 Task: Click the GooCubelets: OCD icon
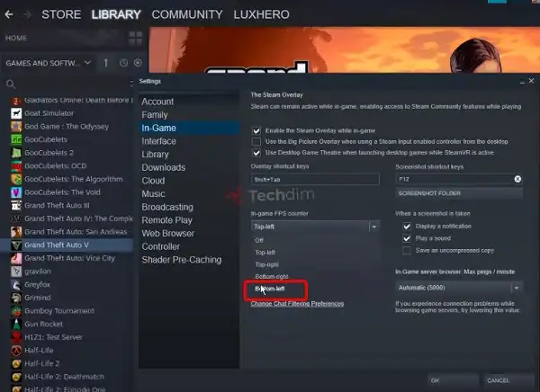point(16,166)
